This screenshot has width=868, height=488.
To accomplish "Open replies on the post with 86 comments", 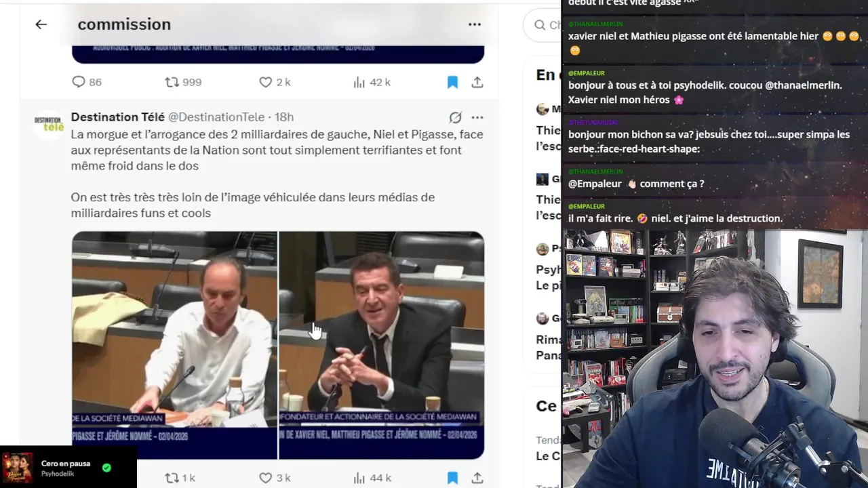I will pos(87,82).
